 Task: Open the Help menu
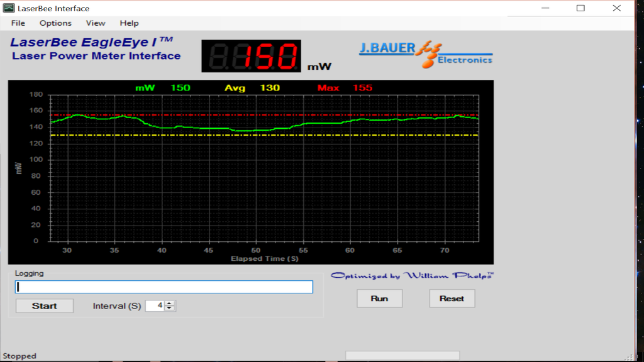[x=130, y=23]
